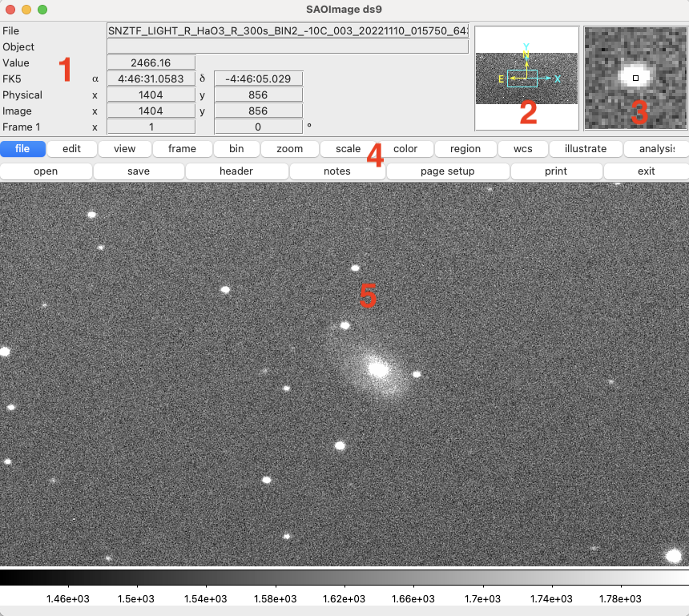This screenshot has width=689, height=616.
Task: Switch to the scale tab
Action: pos(348,149)
